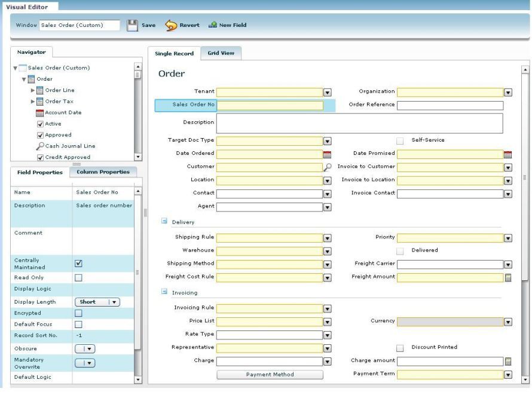Expand the Order Line tree node
The image size is (532, 395).
pos(33,90)
